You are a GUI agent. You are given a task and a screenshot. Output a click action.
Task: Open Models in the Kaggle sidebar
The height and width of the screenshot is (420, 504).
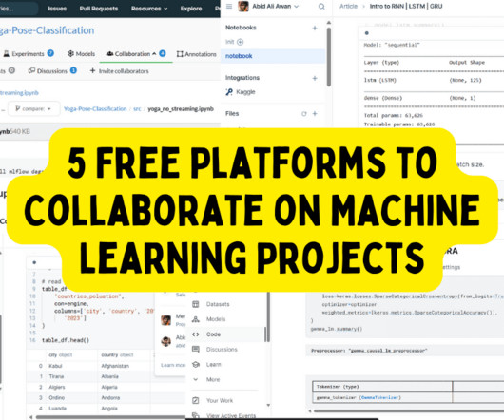(x=216, y=319)
